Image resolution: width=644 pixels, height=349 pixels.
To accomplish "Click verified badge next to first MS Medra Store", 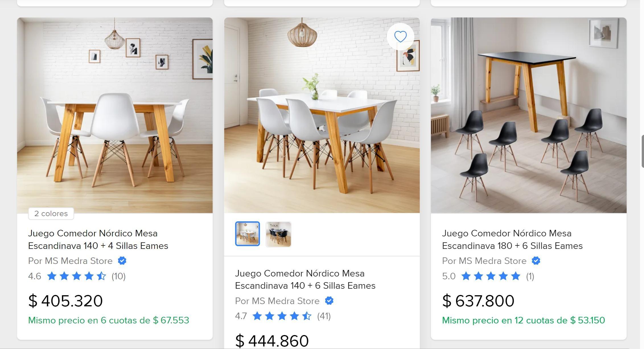I will pyautogui.click(x=122, y=261).
